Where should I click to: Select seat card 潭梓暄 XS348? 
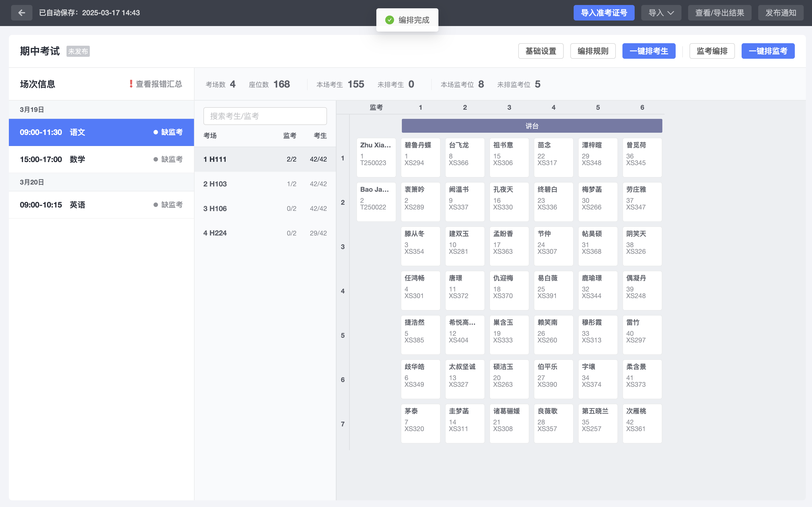tap(598, 158)
